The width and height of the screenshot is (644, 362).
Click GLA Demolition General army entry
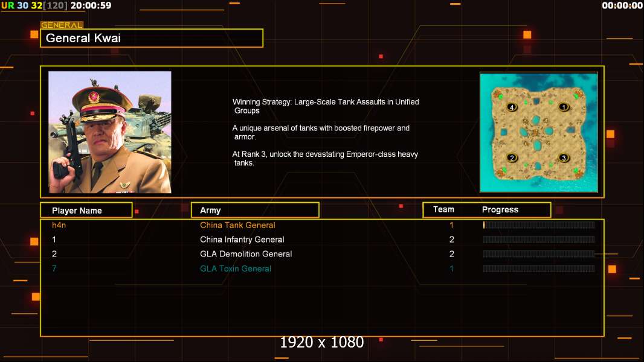(246, 254)
